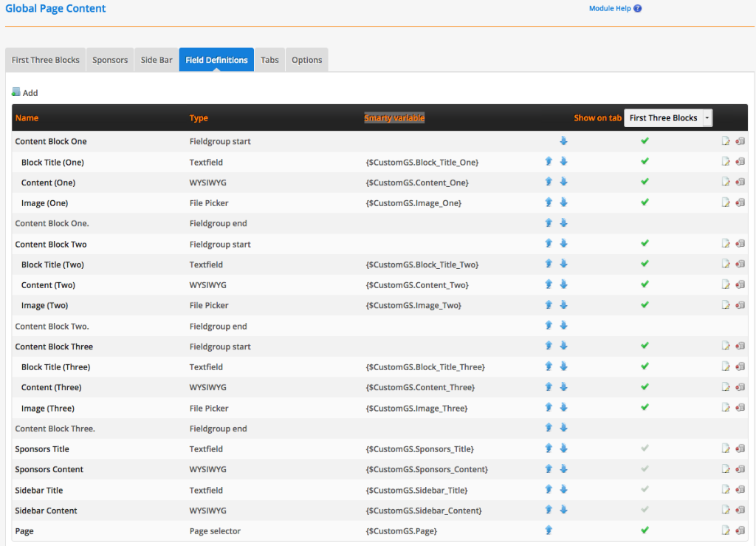This screenshot has height=546, width=756.
Task: Click the Module Help link
Action: click(x=610, y=9)
